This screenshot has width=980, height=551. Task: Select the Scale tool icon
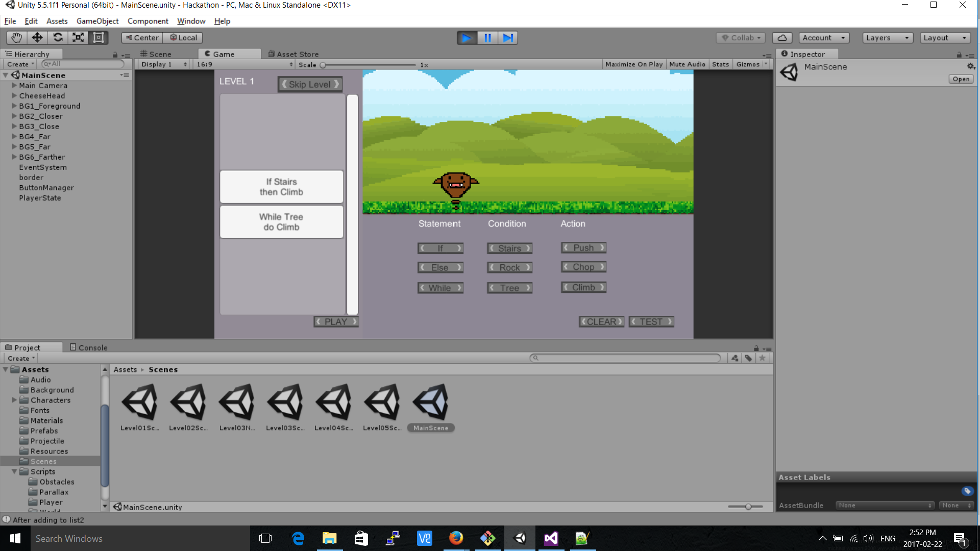[x=78, y=38]
